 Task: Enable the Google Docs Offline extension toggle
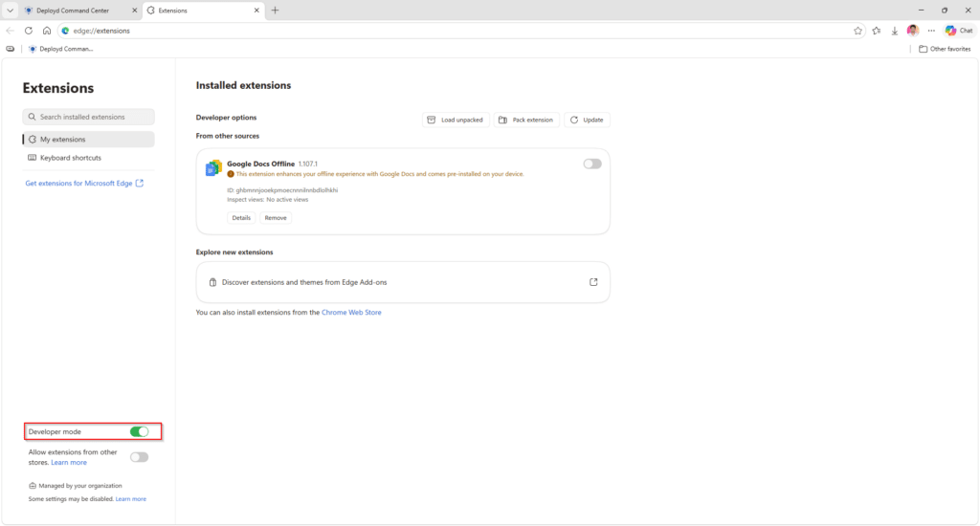pos(592,164)
